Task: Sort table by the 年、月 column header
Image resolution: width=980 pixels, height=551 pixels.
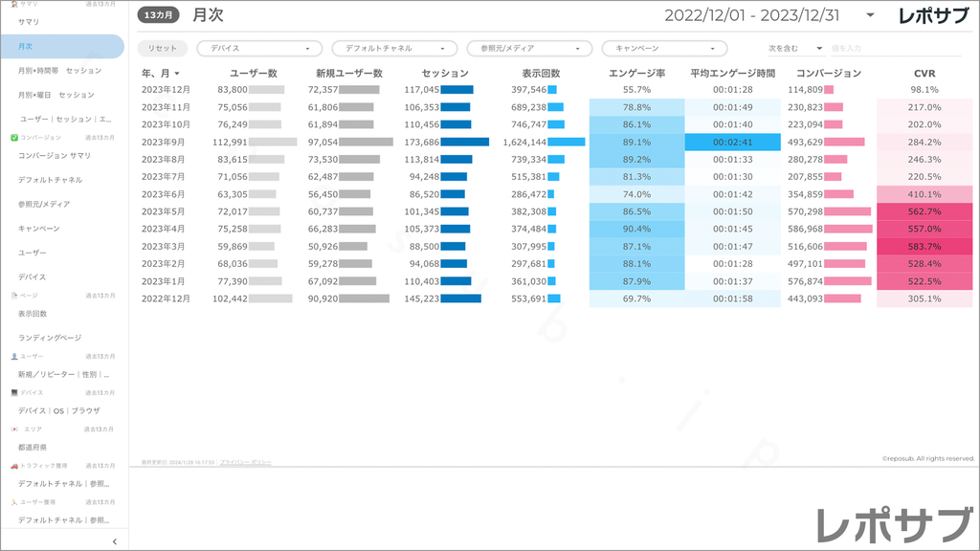Action: tap(160, 73)
